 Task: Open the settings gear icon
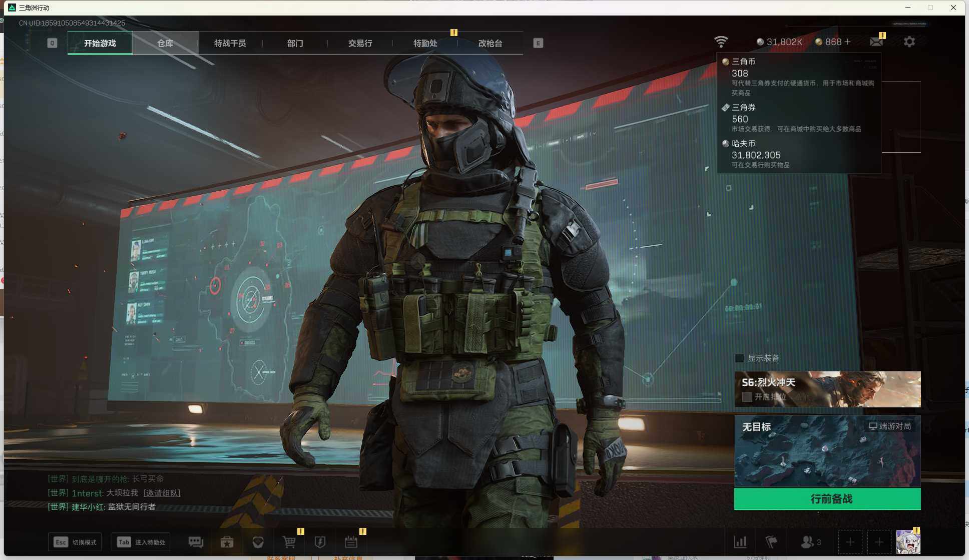pyautogui.click(x=909, y=42)
